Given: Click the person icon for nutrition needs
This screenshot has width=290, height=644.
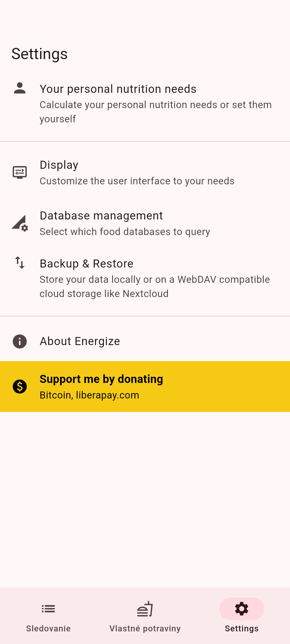Looking at the screenshot, I should [x=20, y=88].
